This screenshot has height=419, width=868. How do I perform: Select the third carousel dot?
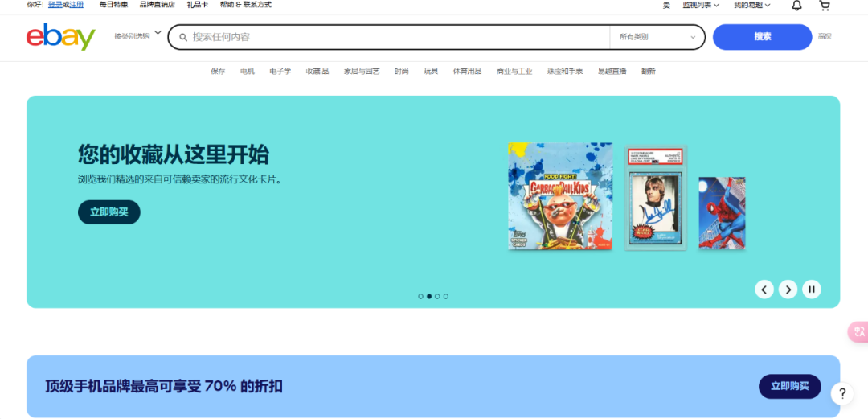(x=437, y=297)
